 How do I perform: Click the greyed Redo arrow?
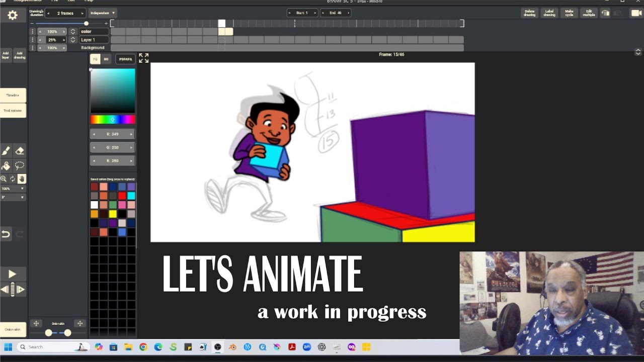coord(20,234)
